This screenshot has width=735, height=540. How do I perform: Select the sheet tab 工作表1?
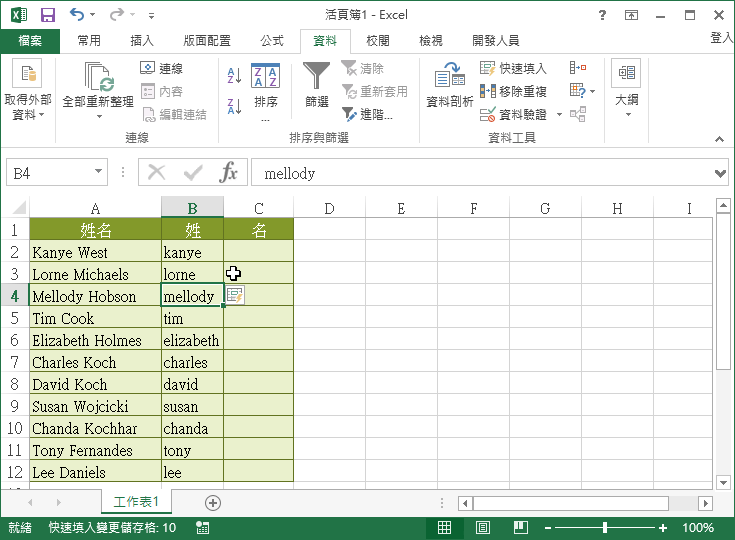(136, 502)
